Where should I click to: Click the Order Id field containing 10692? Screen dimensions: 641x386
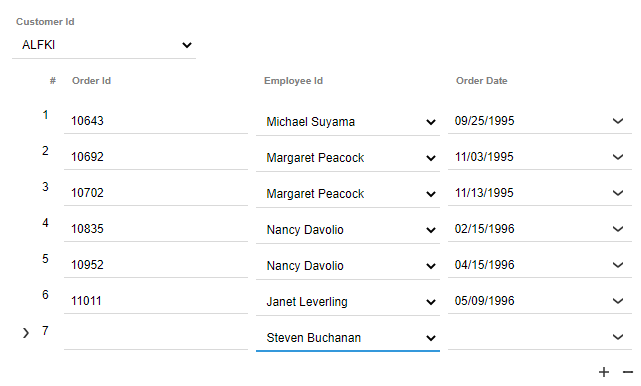[156, 157]
